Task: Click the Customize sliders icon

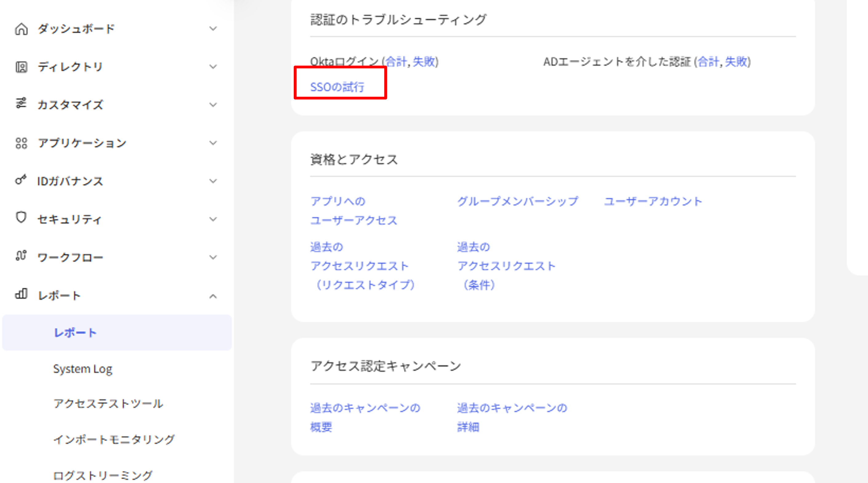Action: [21, 103]
